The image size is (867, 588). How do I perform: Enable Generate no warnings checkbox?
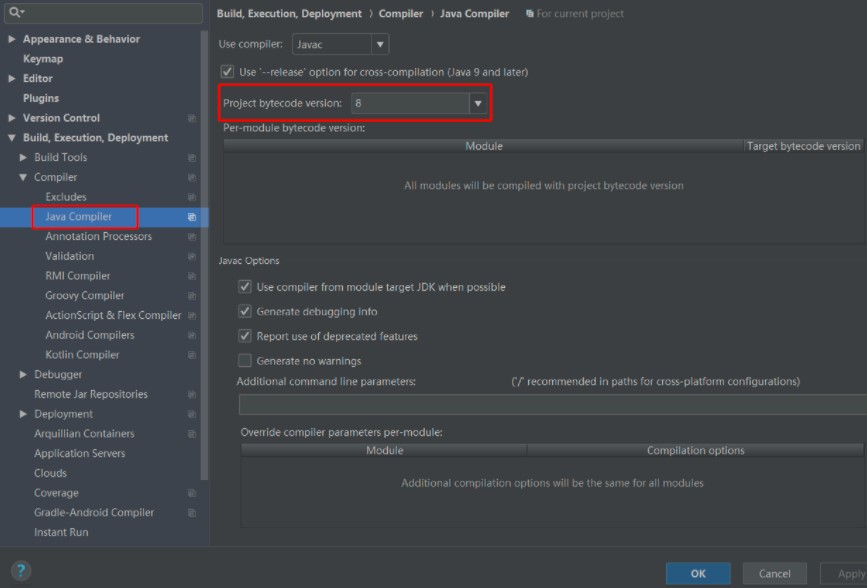(x=245, y=361)
